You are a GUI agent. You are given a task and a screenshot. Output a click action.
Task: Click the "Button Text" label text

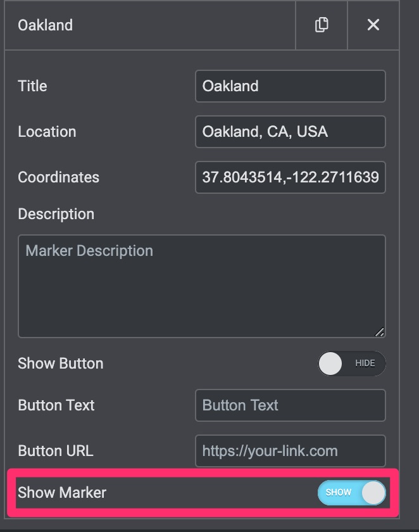coord(56,405)
